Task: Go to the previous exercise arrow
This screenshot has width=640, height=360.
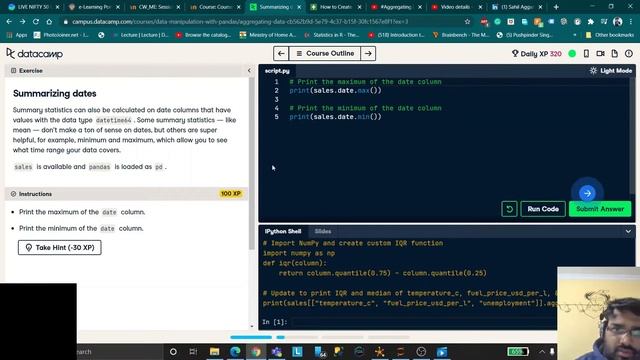Action: click(x=281, y=53)
